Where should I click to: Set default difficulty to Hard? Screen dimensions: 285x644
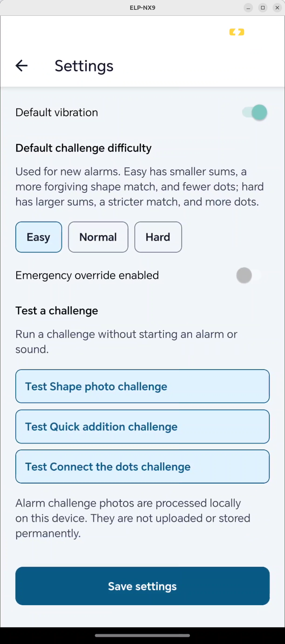(x=158, y=237)
